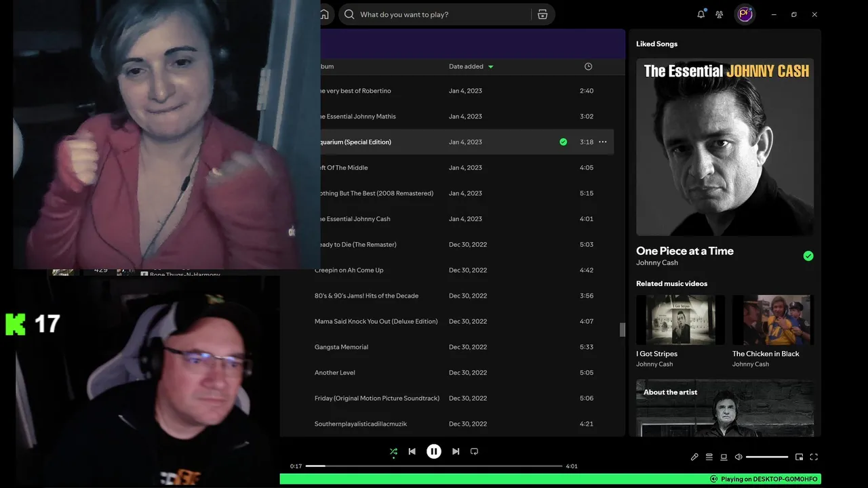Open the Browse icon in search bar
Screen dimensions: 868x488
coord(542,14)
